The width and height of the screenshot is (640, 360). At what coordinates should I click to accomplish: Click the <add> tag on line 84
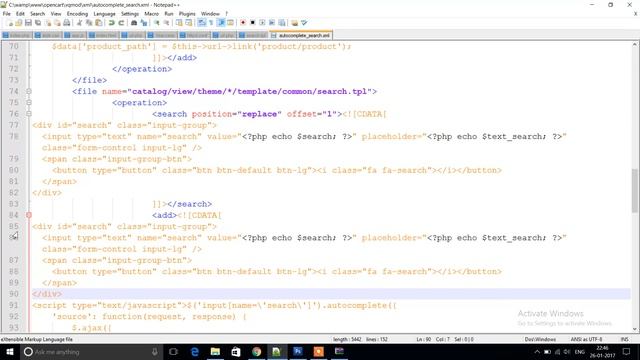tap(164, 215)
